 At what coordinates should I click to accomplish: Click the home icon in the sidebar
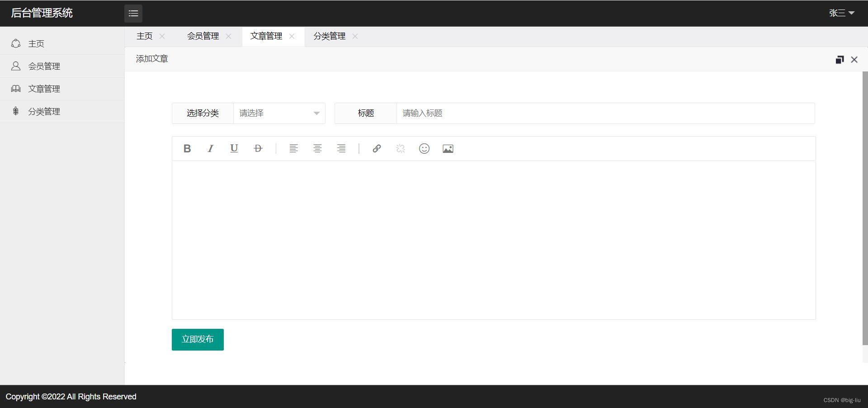(16, 43)
